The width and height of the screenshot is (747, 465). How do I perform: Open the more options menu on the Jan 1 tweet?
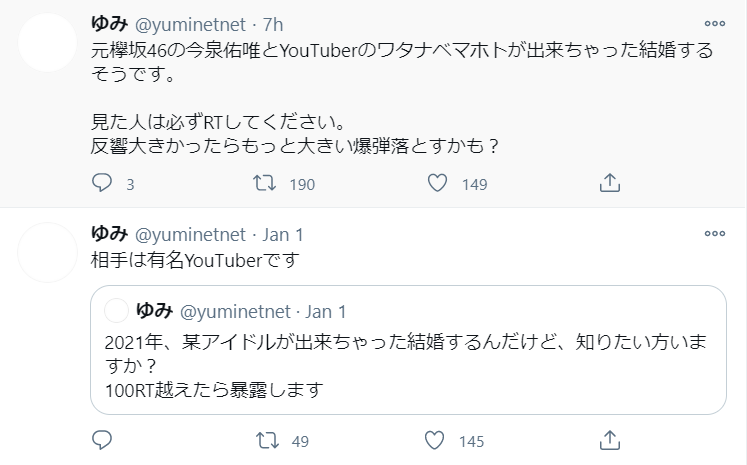click(715, 233)
